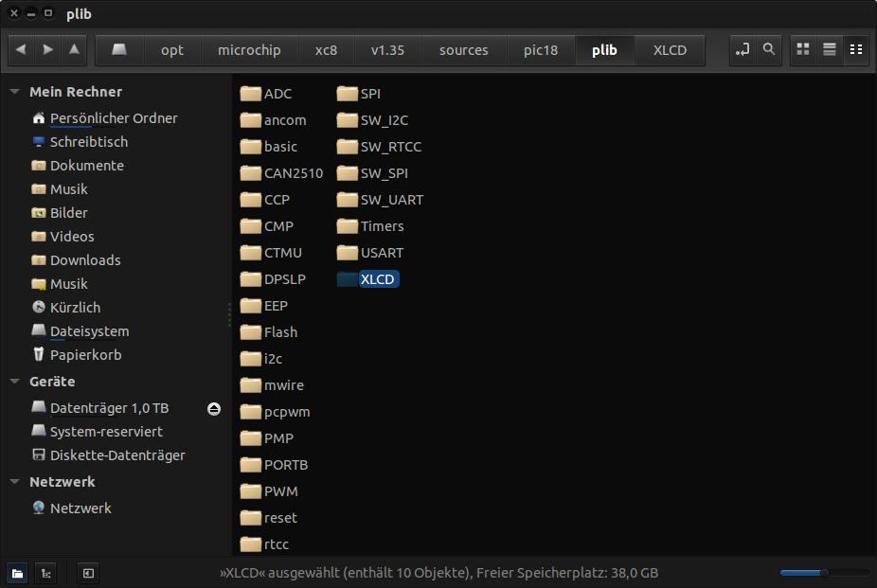Select the i2c folder icon

[251, 359]
